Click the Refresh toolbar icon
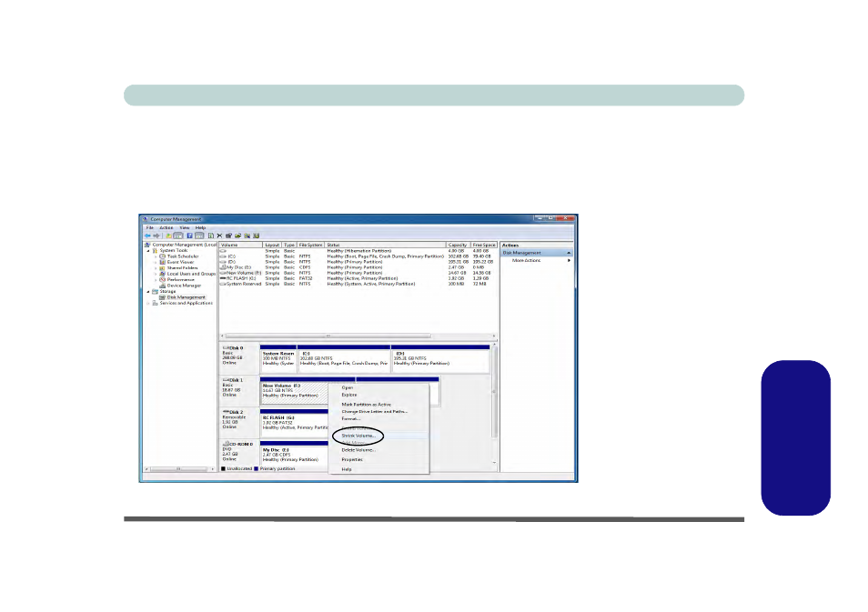The width and height of the screenshot is (868, 612). pyautogui.click(x=210, y=236)
